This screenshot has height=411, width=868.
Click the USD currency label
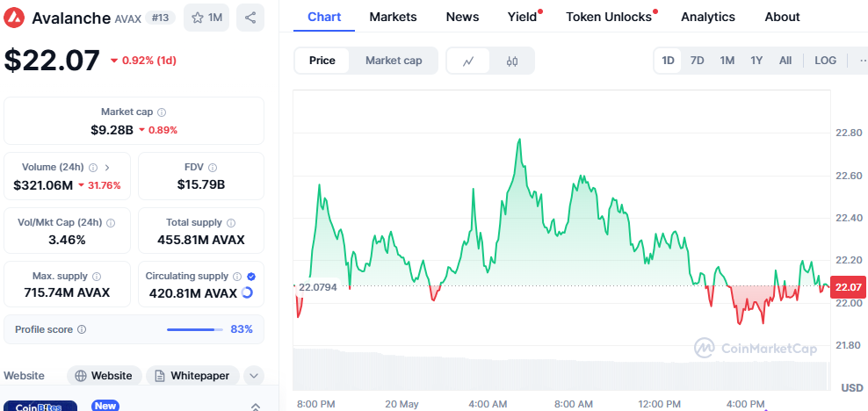852,388
